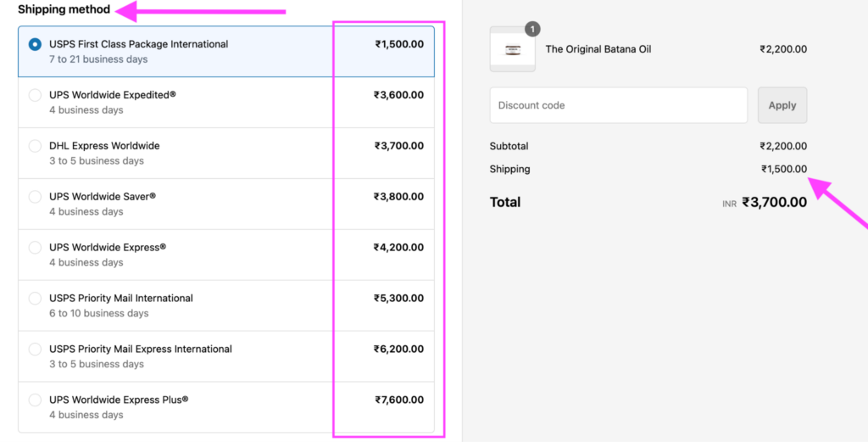This screenshot has height=442, width=868.
Task: Select DHL Express Worldwide radio button
Action: pos(35,146)
